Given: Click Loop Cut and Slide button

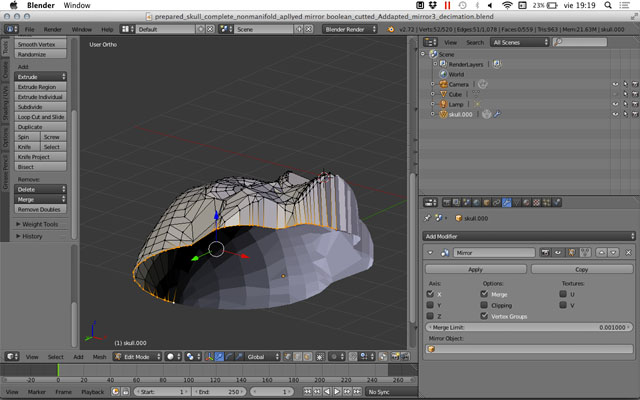Looking at the screenshot, I should pos(40,117).
